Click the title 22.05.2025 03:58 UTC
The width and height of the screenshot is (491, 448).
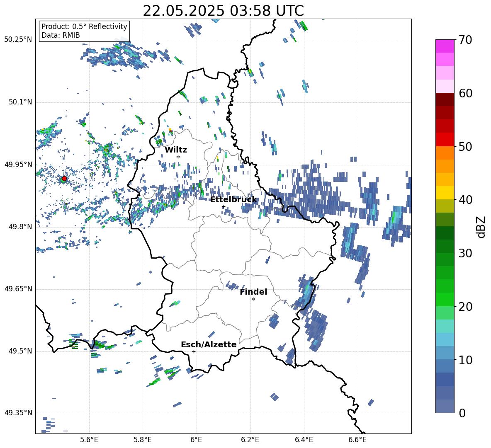(x=223, y=11)
